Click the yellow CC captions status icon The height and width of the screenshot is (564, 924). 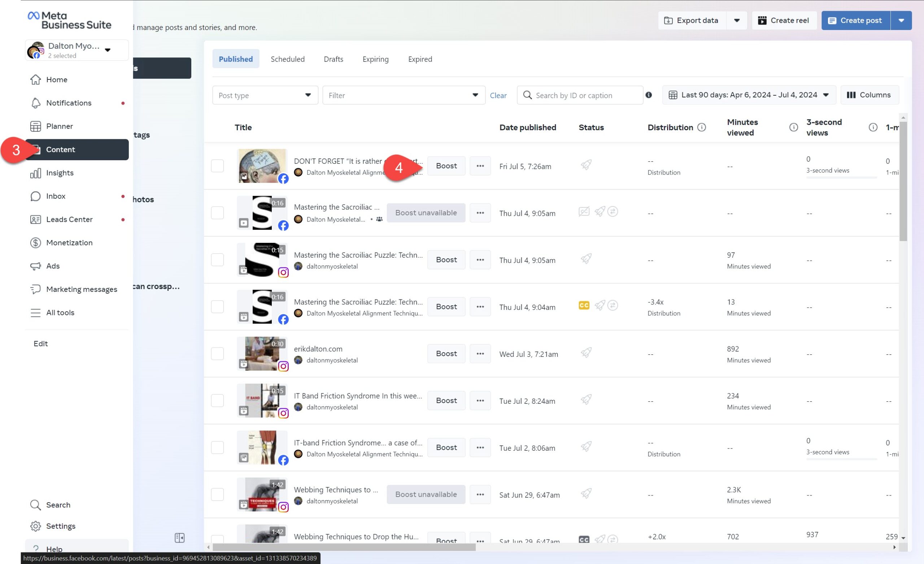(x=584, y=305)
